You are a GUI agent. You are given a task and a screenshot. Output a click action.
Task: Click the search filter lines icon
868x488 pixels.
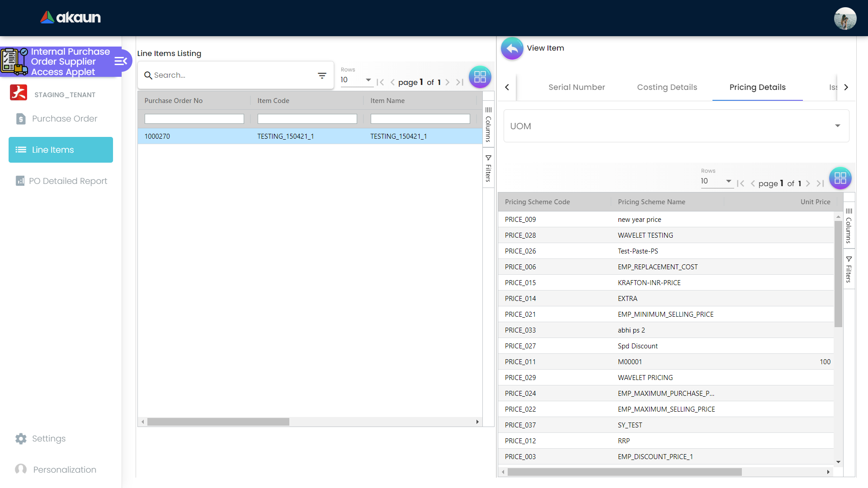[322, 75]
